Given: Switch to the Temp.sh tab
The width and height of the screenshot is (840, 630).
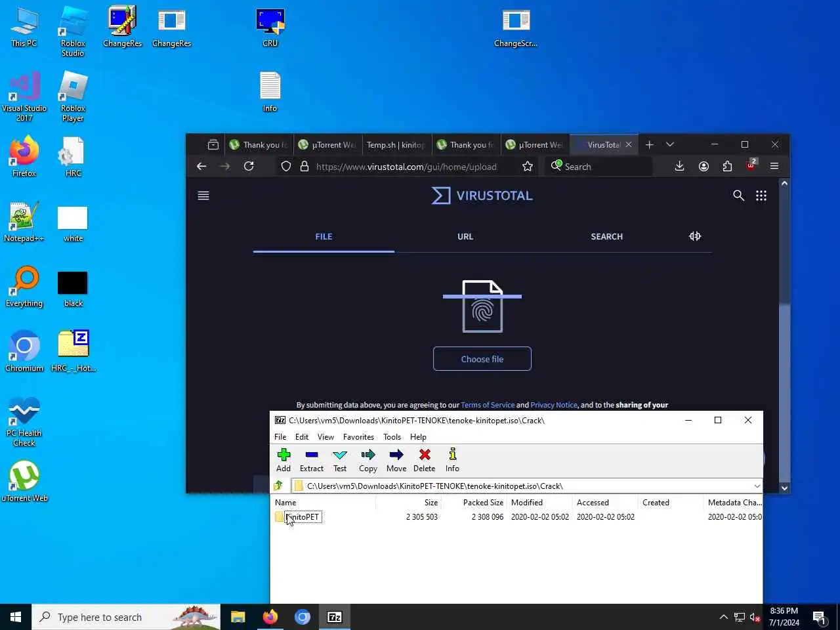Looking at the screenshot, I should coord(396,145).
